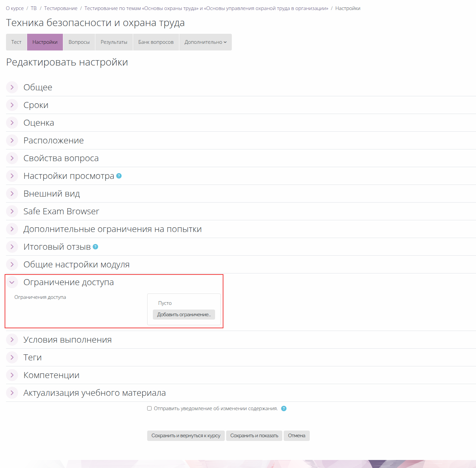Click Добавить ограничение button
The height and width of the screenshot is (468, 476).
coord(184,315)
